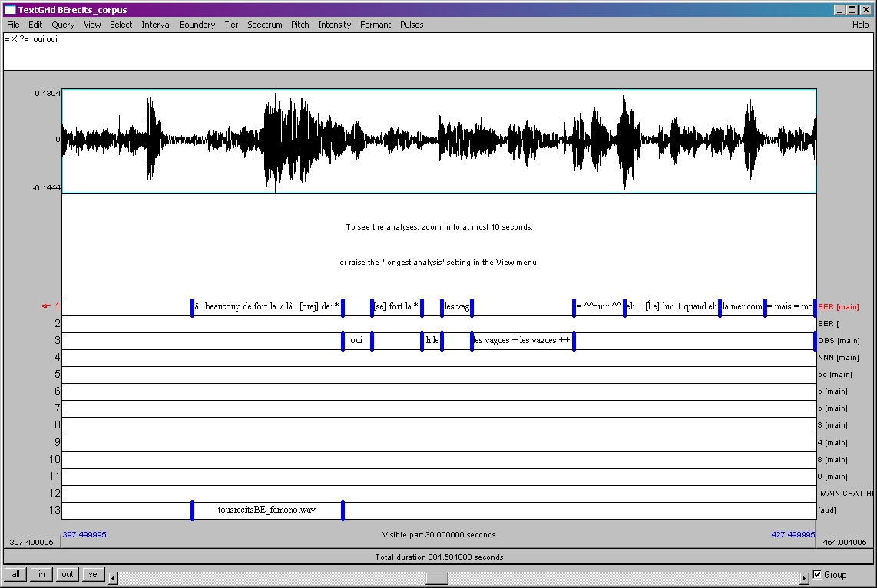Click the pointing hand icon on tier 1
Viewport: 877px width, 588px height.
46,306
